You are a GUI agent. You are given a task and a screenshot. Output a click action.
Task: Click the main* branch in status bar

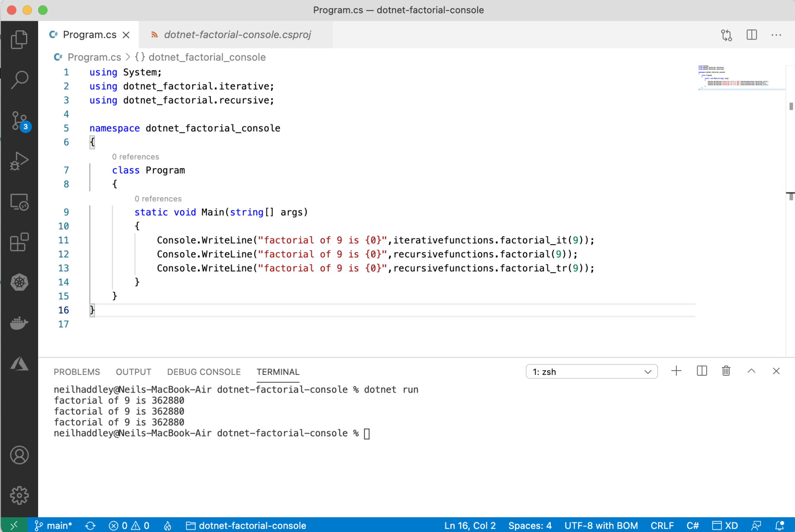tap(54, 526)
